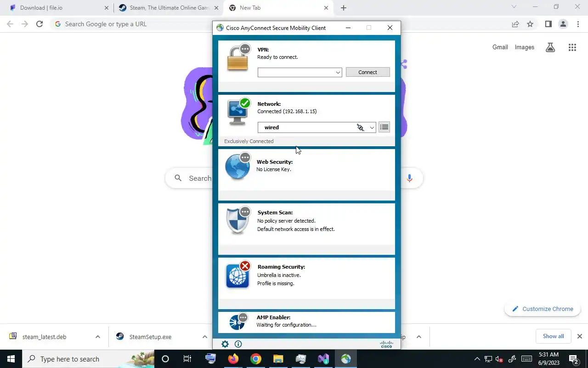The image size is (588, 368).
Task: Click the muted volume tray icon
Action: (499, 359)
